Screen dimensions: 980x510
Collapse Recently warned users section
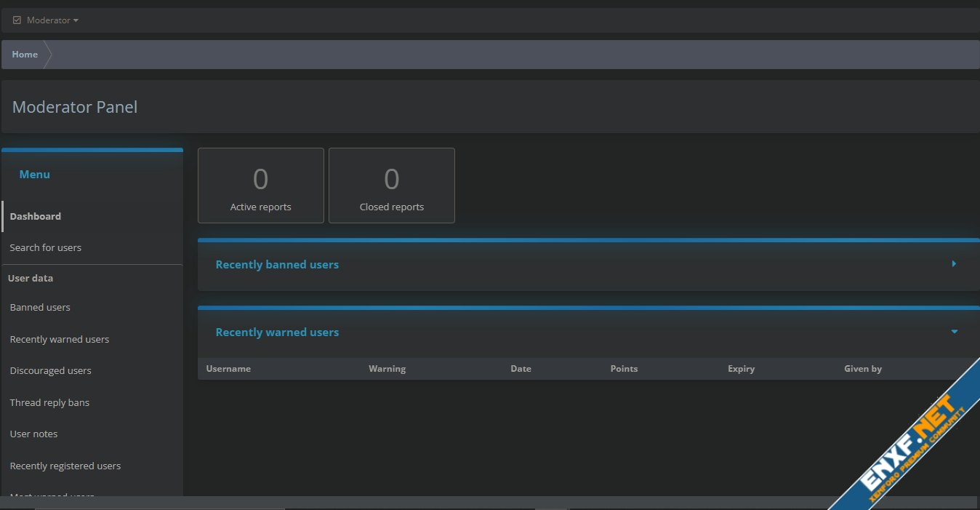[x=954, y=332]
